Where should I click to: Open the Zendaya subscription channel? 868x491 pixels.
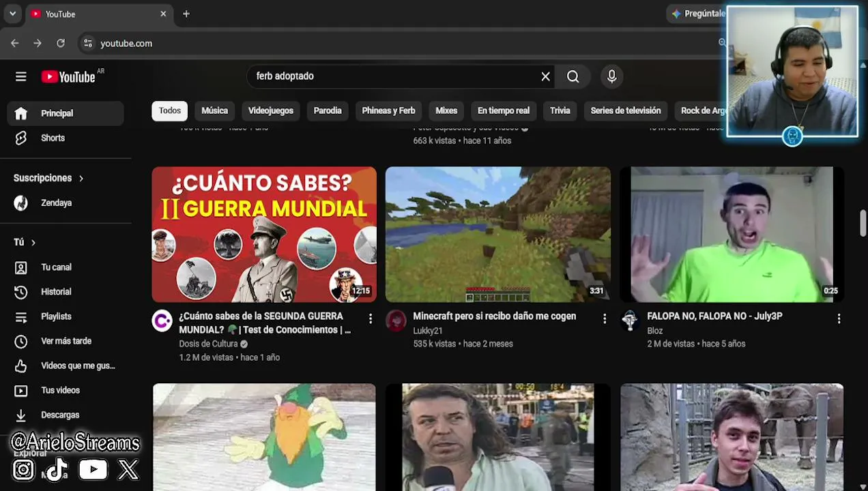click(x=66, y=203)
